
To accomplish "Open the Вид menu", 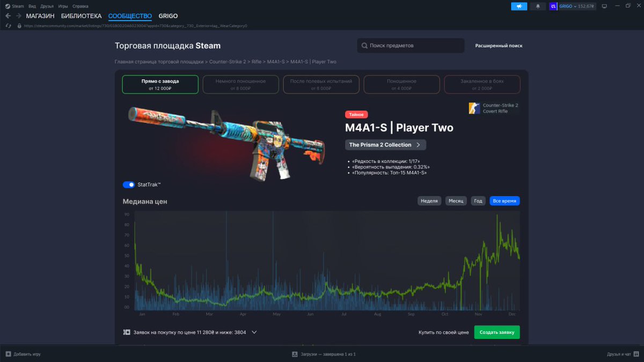I will 33,6.
